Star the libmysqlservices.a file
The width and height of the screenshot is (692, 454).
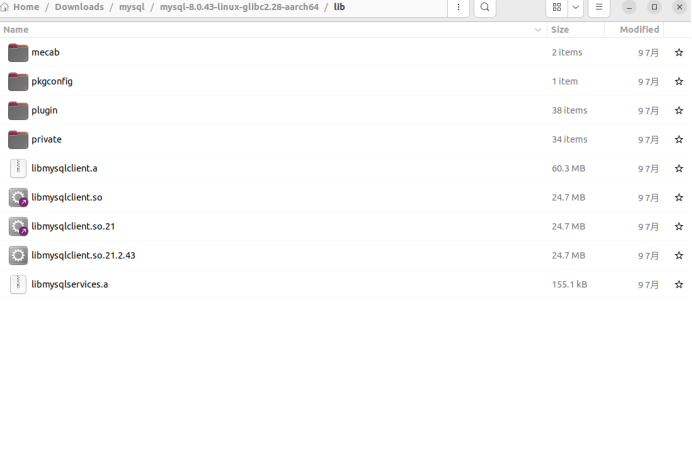click(679, 285)
